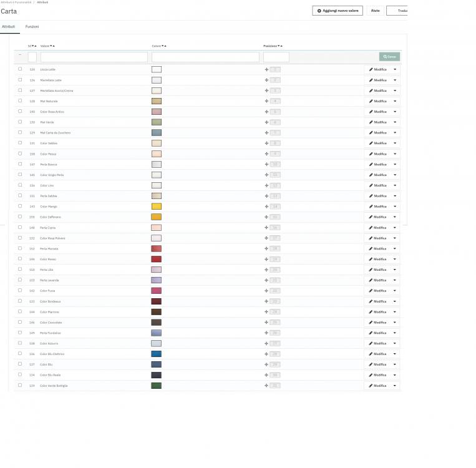This screenshot has height=468, width=476.
Task: Check the Color Bordeaux row checkbox
Action: coord(20,301)
